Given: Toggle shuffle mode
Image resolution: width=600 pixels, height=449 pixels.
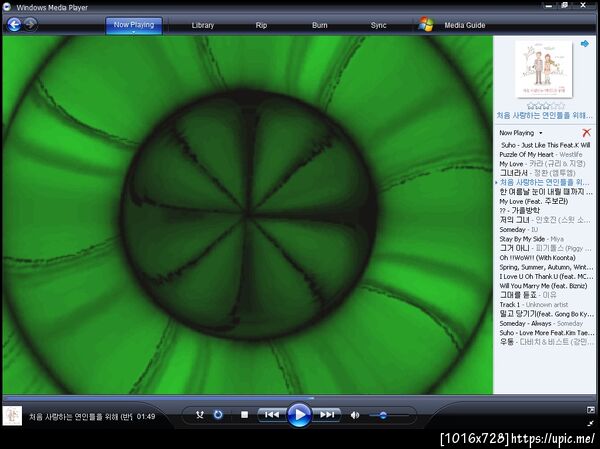Looking at the screenshot, I should (200, 415).
